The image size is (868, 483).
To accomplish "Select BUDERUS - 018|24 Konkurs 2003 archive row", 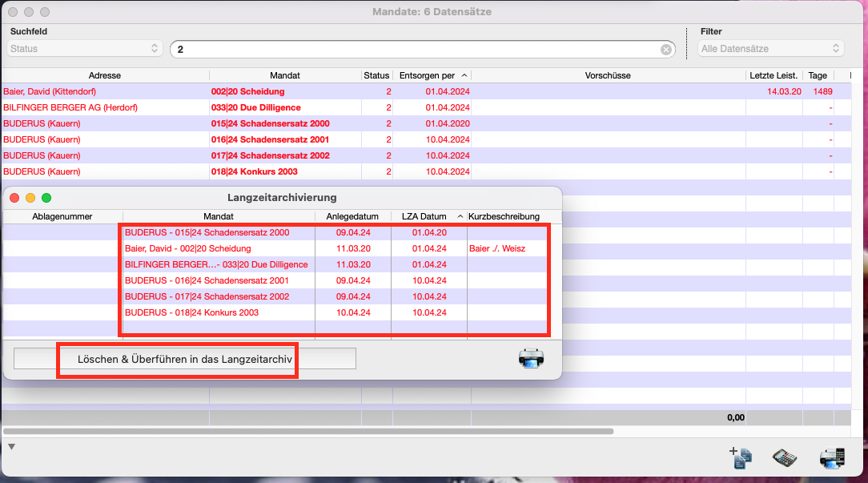I will 283,313.
